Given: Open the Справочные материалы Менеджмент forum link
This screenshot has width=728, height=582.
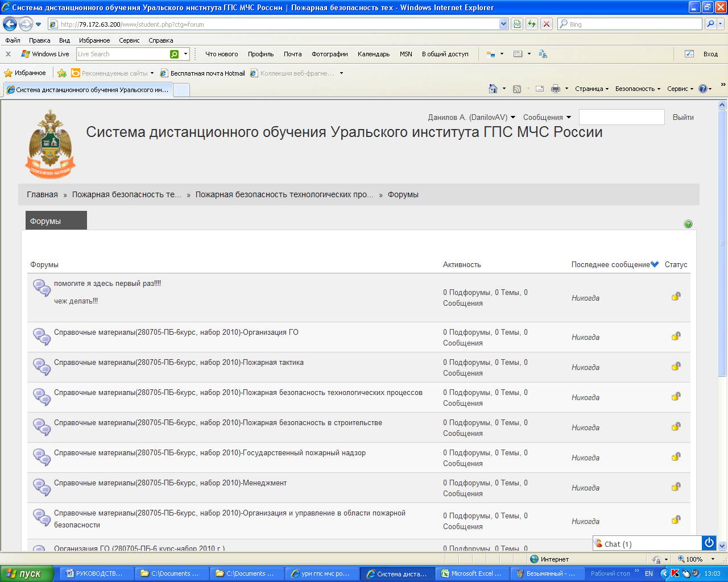Looking at the screenshot, I should [x=170, y=483].
